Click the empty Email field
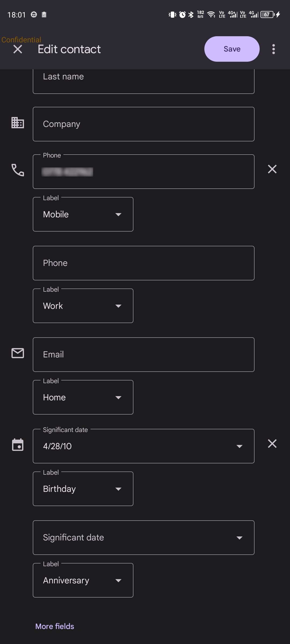 [x=143, y=354]
